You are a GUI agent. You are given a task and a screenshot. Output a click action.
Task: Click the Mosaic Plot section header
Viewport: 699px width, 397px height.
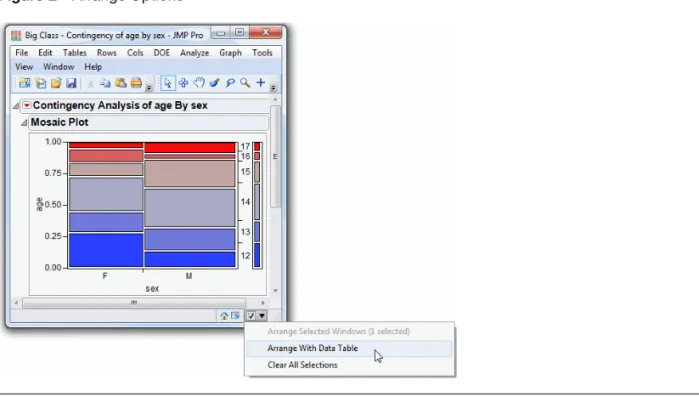coord(148,123)
